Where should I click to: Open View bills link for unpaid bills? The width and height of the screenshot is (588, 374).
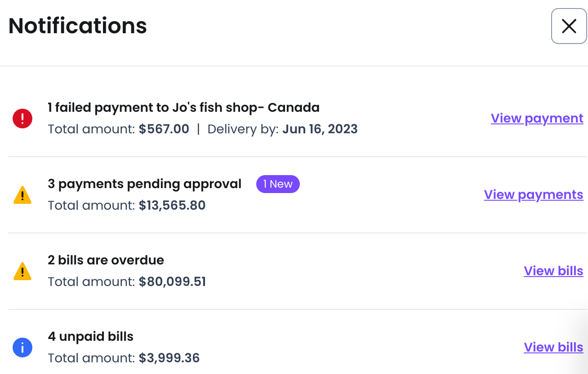[x=553, y=348]
